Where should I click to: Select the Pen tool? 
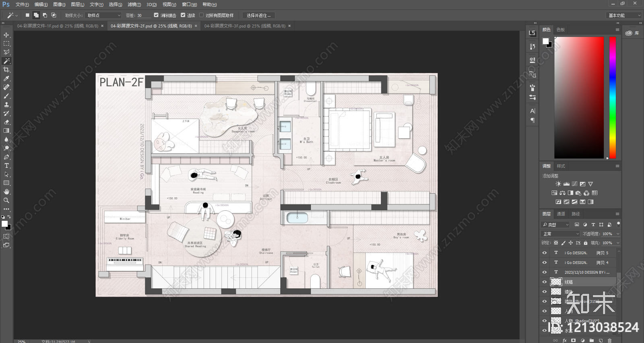pos(6,157)
